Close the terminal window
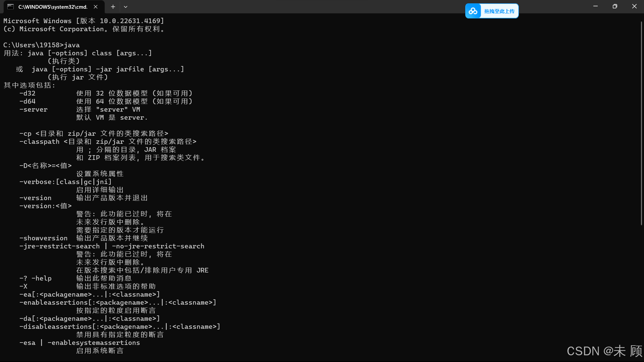Screen dimensions: 644x362 click(634, 6)
